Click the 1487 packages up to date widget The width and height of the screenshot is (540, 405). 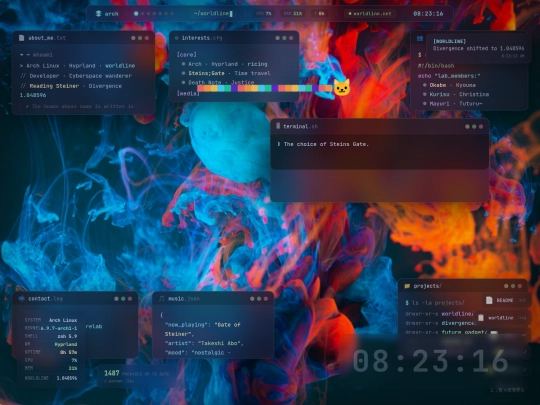(137, 376)
